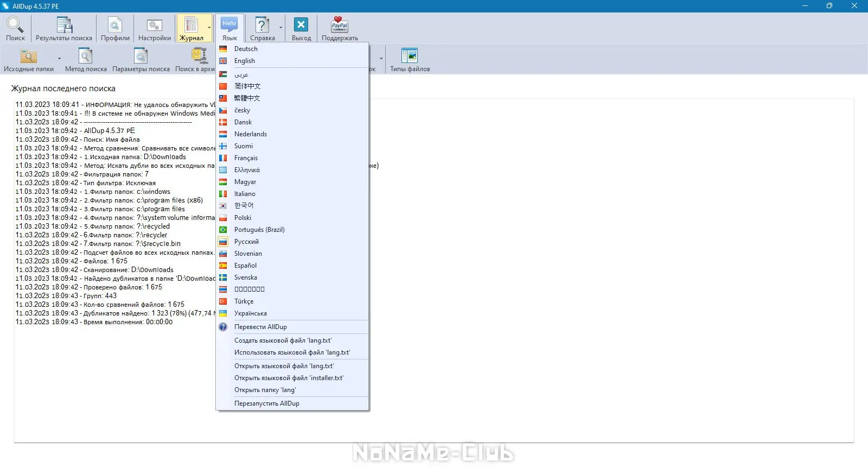Click log line 'Кол-во сравнений файлов: 1 675'
868x467 pixels.
pos(100,305)
